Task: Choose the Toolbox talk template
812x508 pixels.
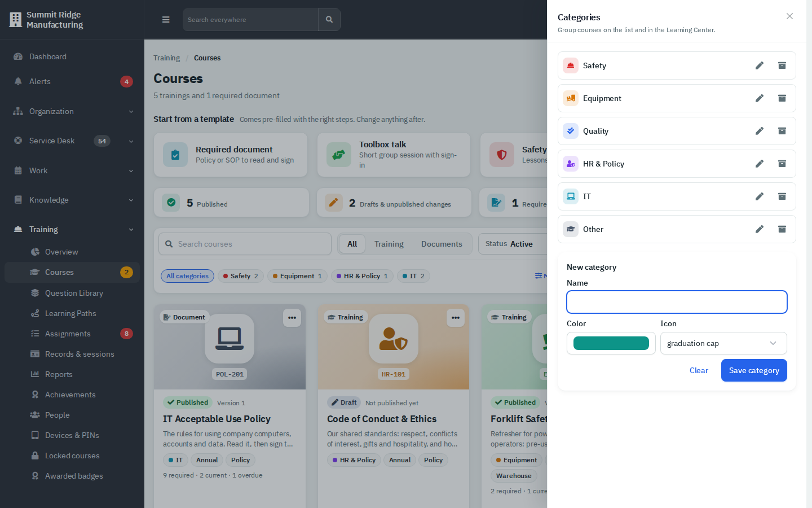Action: [x=394, y=155]
